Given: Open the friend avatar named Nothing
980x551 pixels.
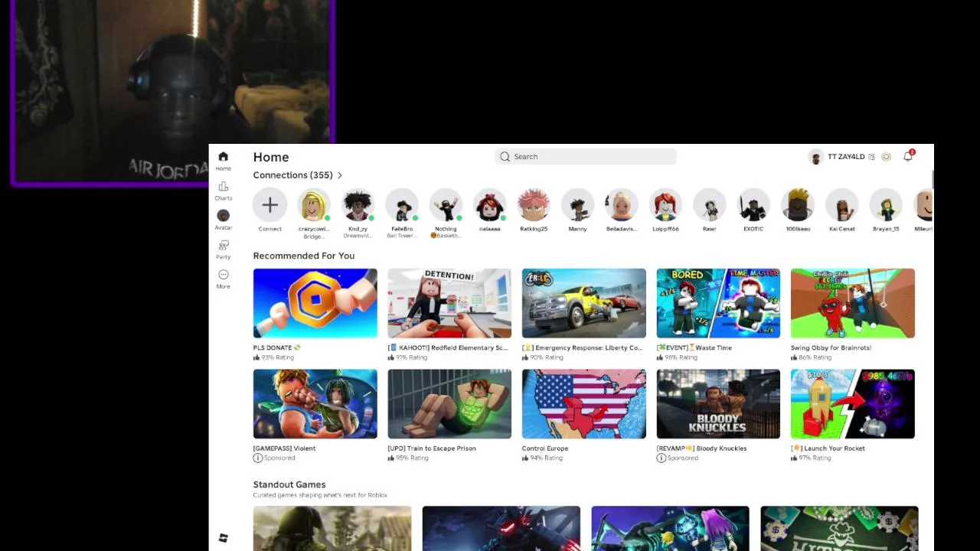Looking at the screenshot, I should 446,205.
